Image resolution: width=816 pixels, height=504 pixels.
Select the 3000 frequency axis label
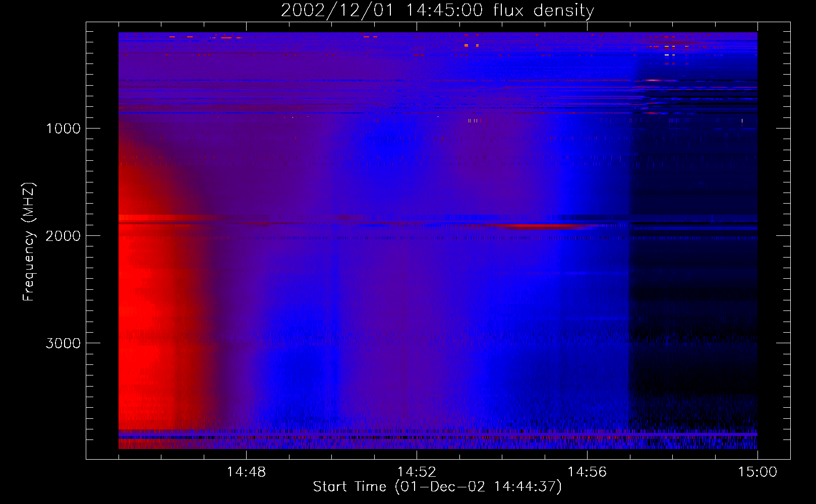click(x=63, y=343)
